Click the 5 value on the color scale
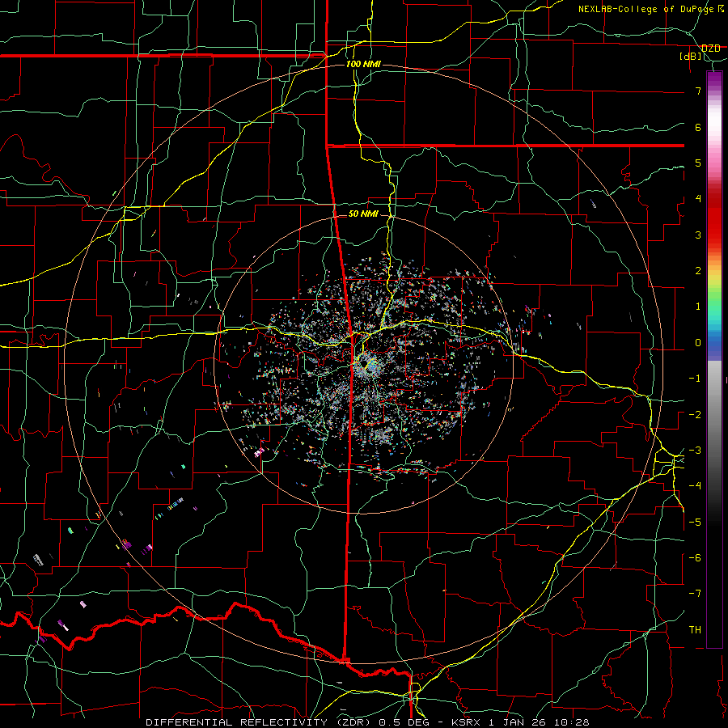 tap(698, 163)
